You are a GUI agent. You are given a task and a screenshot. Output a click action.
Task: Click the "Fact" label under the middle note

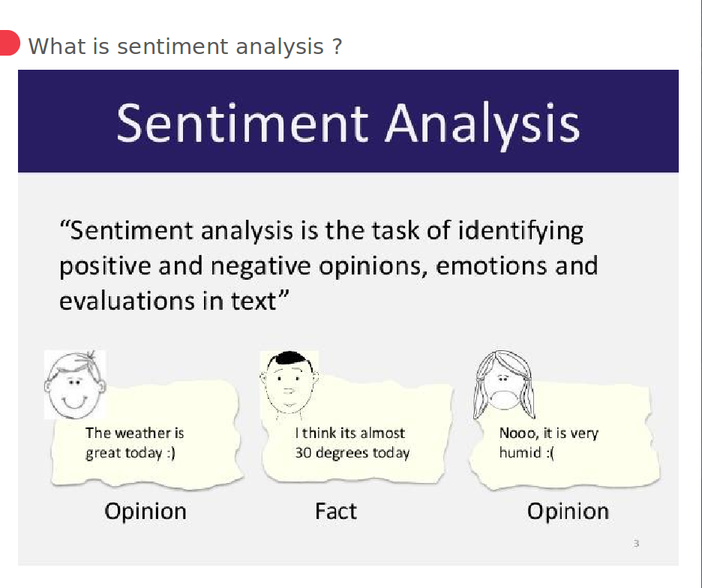coord(335,511)
